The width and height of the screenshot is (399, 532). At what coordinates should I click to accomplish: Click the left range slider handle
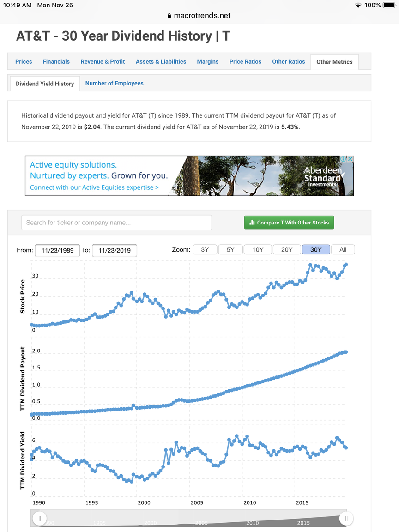(39, 518)
